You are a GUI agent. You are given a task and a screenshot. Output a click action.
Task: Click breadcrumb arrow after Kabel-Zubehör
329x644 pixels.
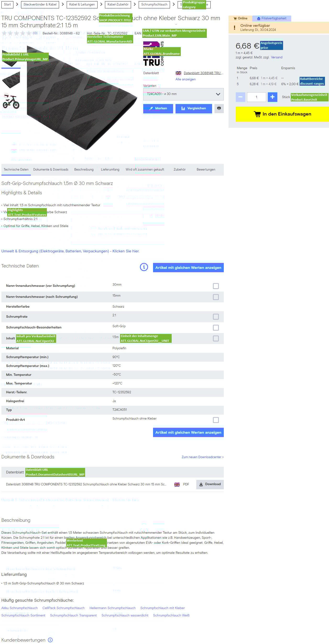135,5
